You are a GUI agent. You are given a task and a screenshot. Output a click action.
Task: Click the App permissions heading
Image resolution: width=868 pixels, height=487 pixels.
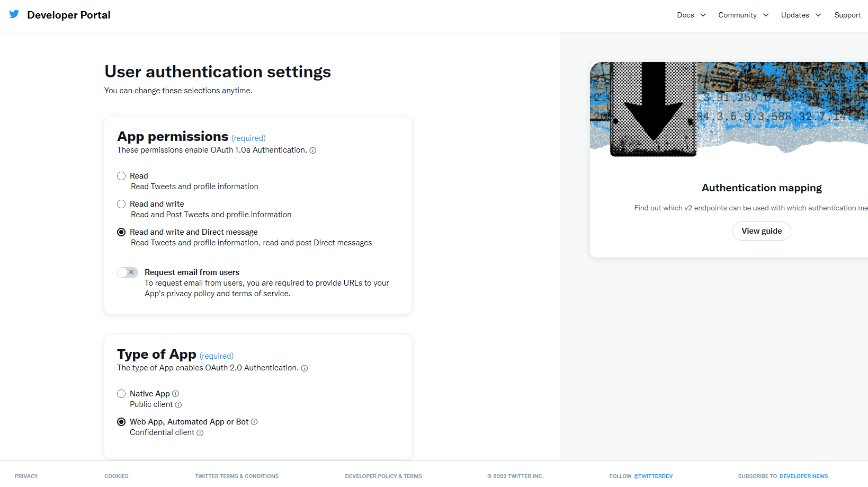click(173, 137)
